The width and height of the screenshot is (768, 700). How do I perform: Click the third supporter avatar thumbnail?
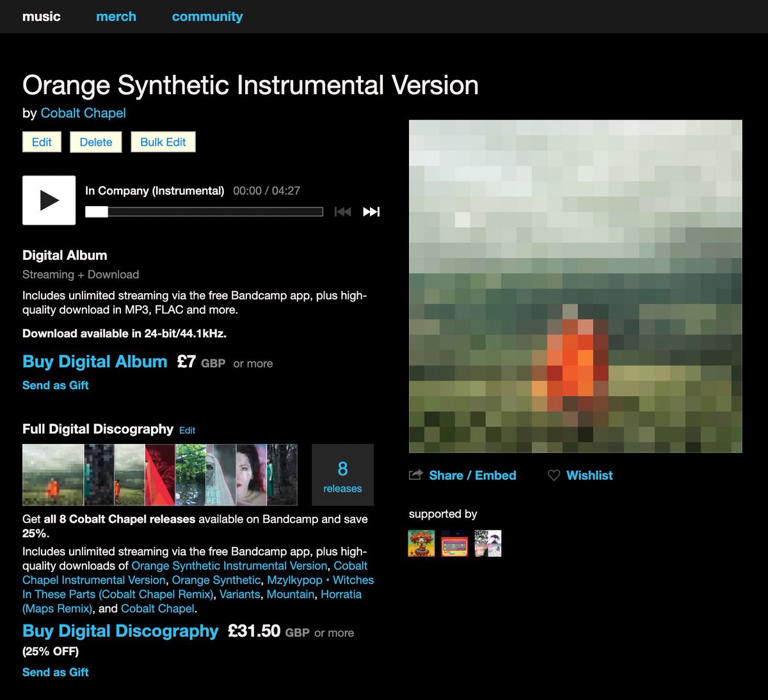[488, 543]
